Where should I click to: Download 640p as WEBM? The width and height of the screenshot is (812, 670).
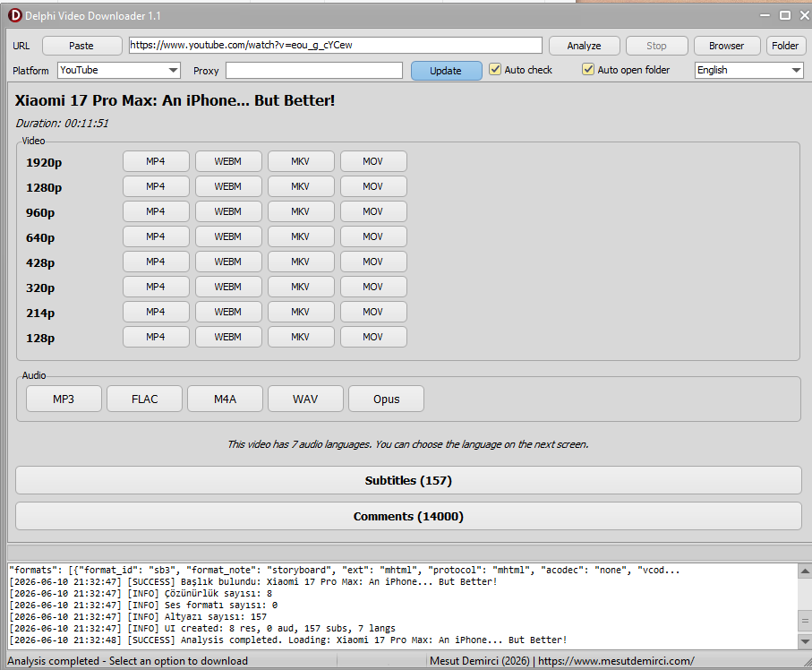tap(228, 236)
